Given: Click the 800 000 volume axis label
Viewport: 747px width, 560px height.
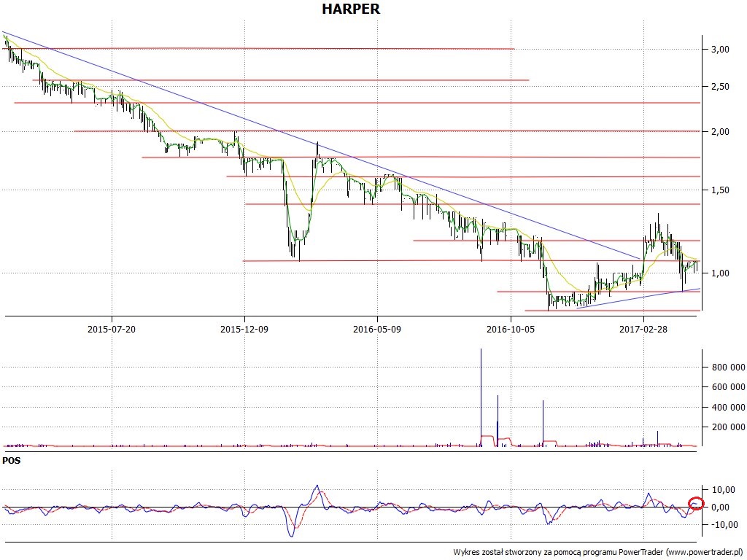Looking at the screenshot, I should (729, 367).
